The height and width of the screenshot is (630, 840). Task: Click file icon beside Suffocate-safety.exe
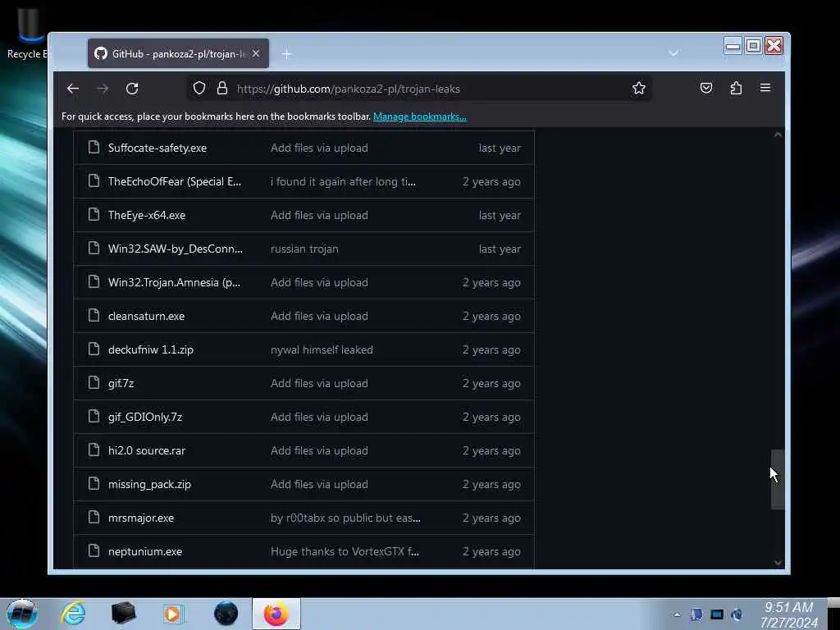click(x=94, y=148)
